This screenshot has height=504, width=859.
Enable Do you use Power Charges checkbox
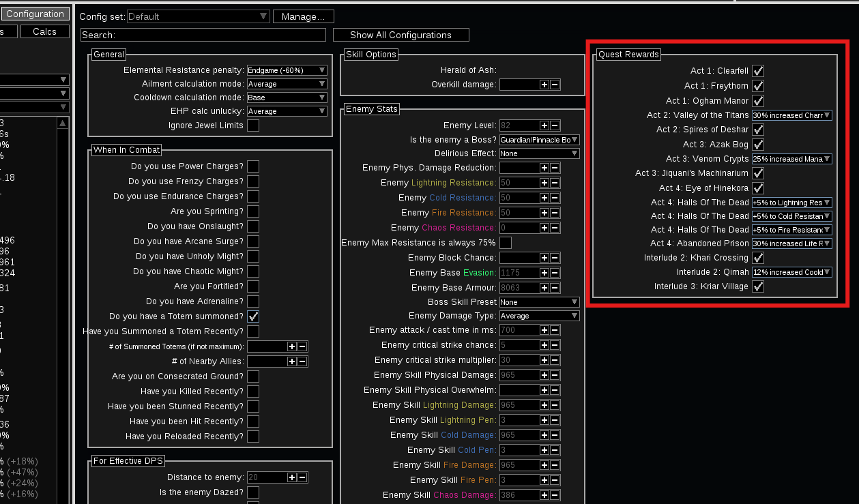(253, 166)
